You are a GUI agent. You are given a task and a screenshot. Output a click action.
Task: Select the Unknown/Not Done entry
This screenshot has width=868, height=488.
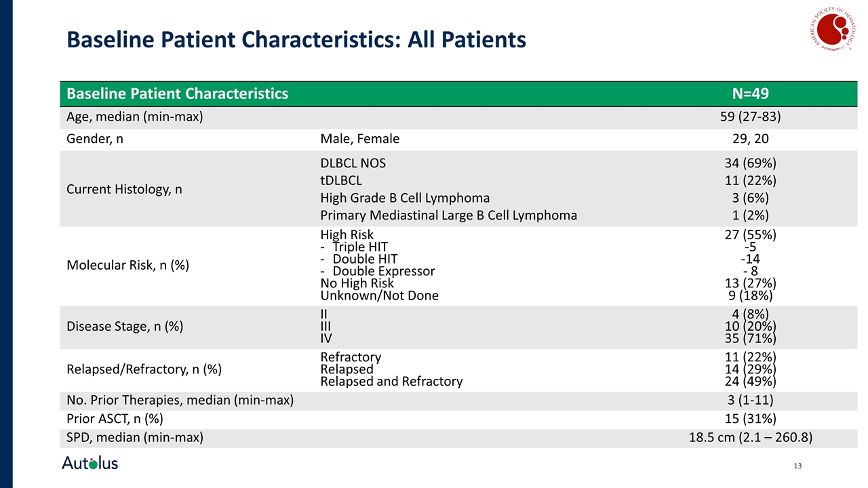379,296
